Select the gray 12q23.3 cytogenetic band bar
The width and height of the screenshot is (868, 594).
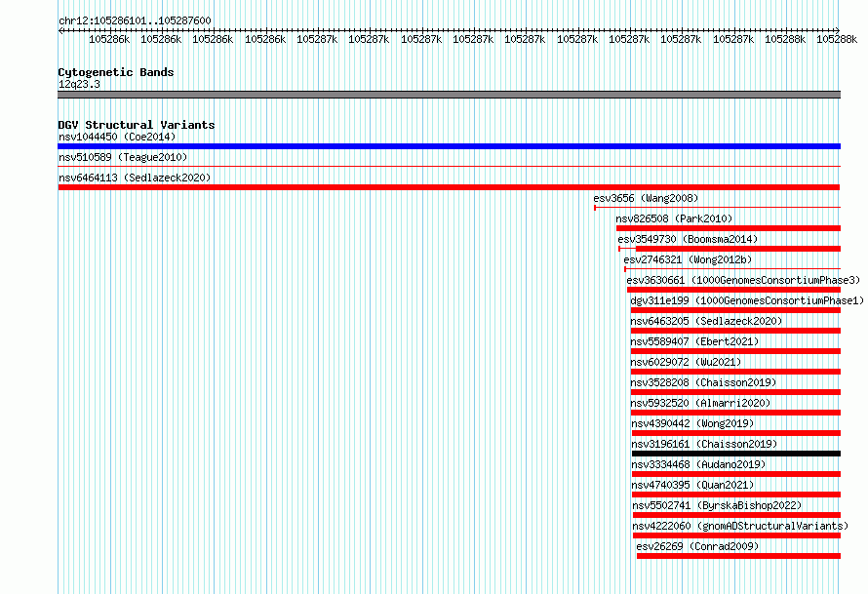click(449, 95)
